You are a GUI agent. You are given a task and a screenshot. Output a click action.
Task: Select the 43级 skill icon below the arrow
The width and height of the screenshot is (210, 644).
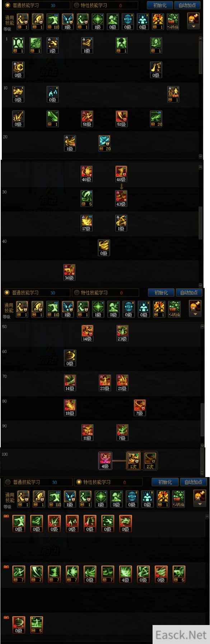[x=121, y=199]
